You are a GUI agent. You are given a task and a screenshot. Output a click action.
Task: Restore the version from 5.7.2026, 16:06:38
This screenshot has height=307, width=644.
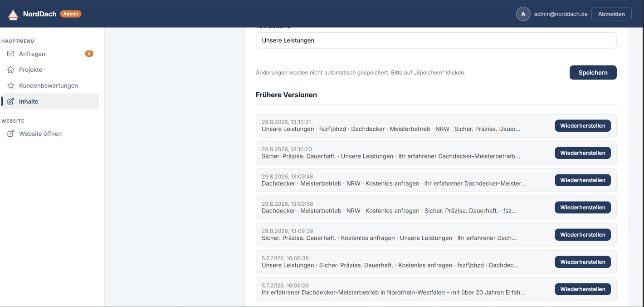pyautogui.click(x=583, y=262)
